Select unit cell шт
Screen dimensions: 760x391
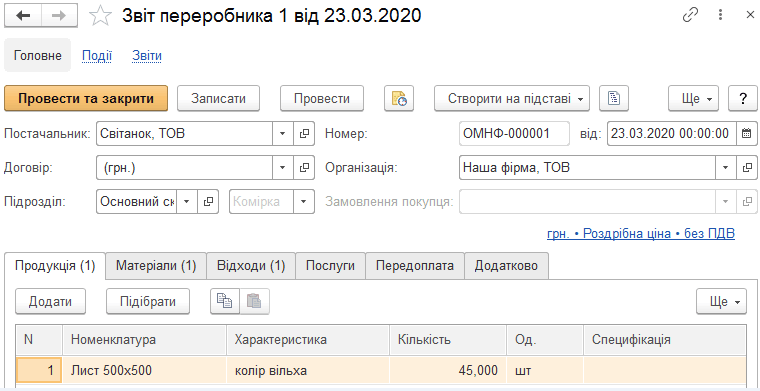click(x=545, y=371)
